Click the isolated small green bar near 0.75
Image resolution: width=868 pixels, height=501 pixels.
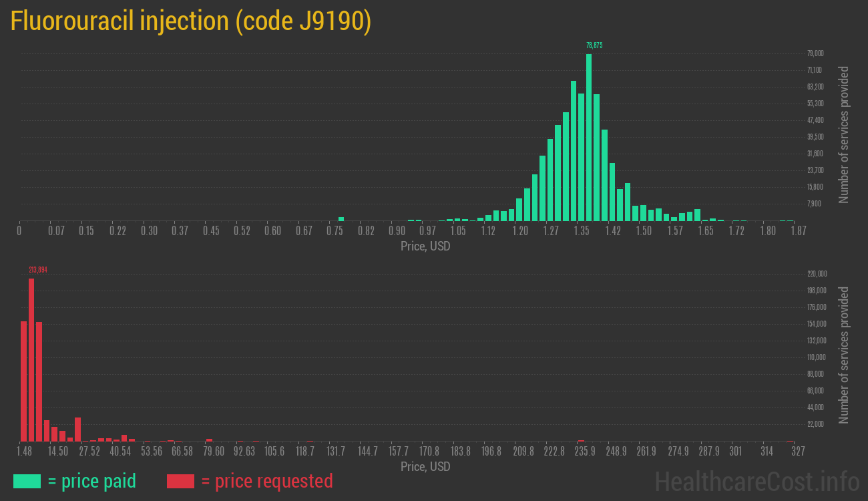pos(341,218)
